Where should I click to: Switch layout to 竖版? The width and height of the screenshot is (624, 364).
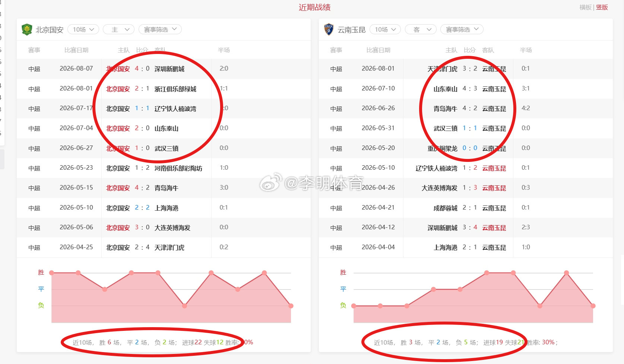(x=602, y=7)
